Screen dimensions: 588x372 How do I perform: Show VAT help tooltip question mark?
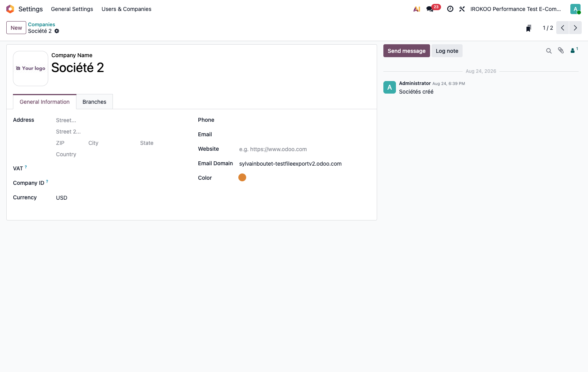pos(26,167)
